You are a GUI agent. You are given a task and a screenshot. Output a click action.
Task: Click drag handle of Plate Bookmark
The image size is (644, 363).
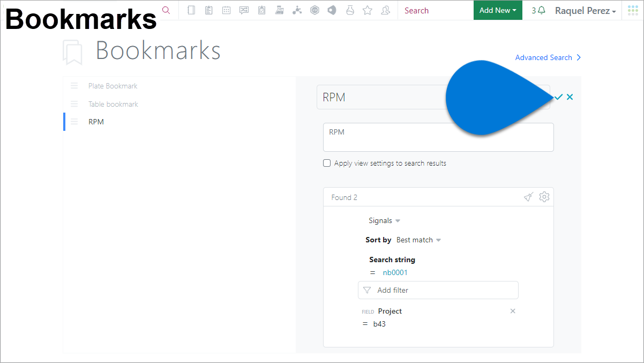pos(74,86)
